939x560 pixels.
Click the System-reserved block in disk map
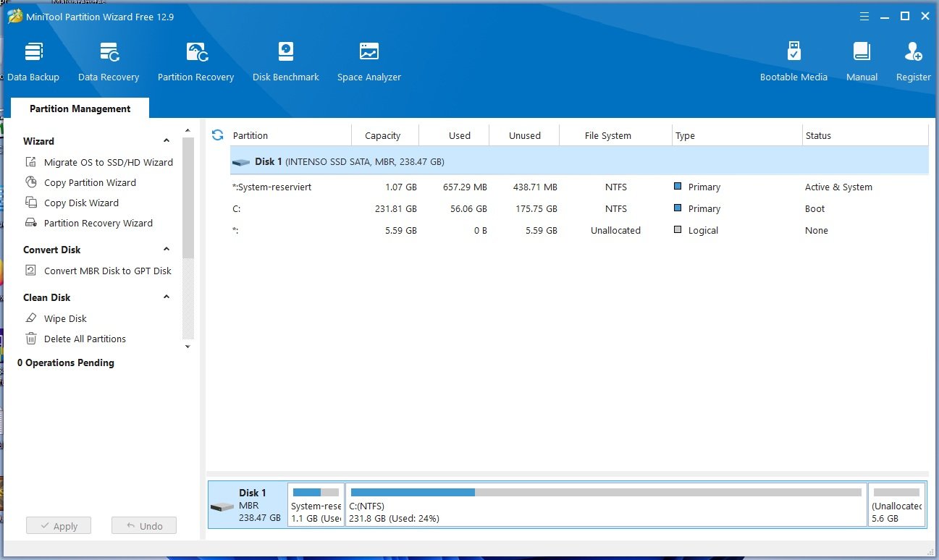316,505
